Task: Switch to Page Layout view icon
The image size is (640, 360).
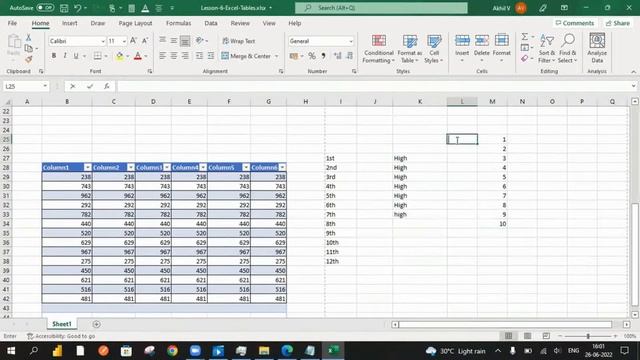Action: tap(527, 336)
